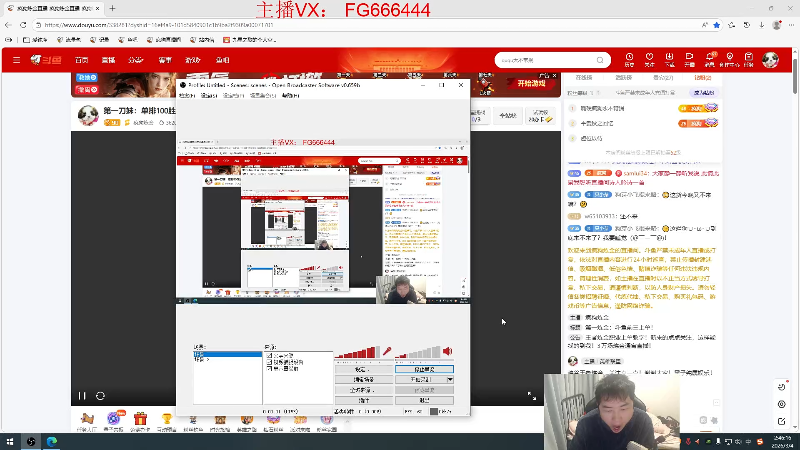Click OBS 停止串流 Stop Streaming button
This screenshot has height=450, width=800.
(x=424, y=369)
